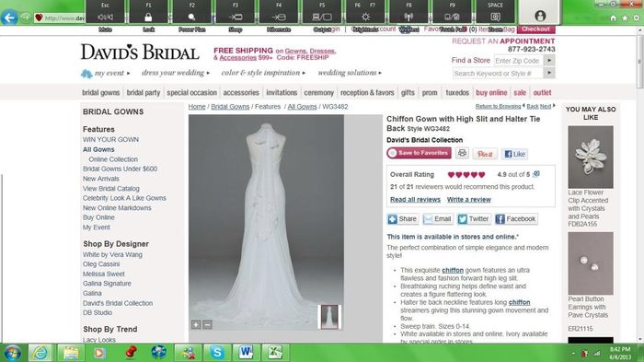Email this product to a friend
Image resolution: width=644 pixels, height=362 pixels.
(x=437, y=219)
